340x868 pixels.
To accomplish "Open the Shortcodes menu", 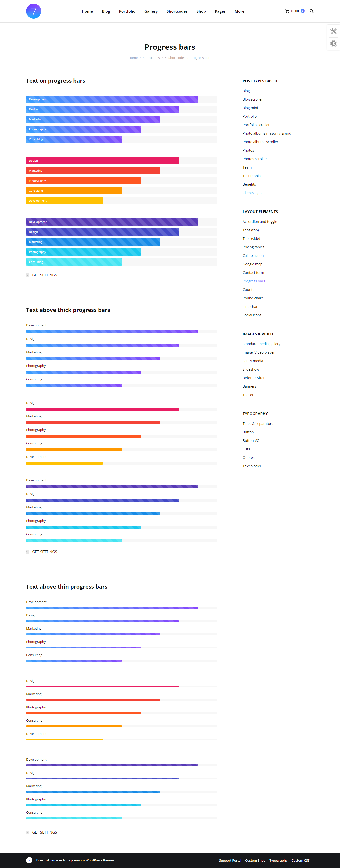I will (x=177, y=11).
